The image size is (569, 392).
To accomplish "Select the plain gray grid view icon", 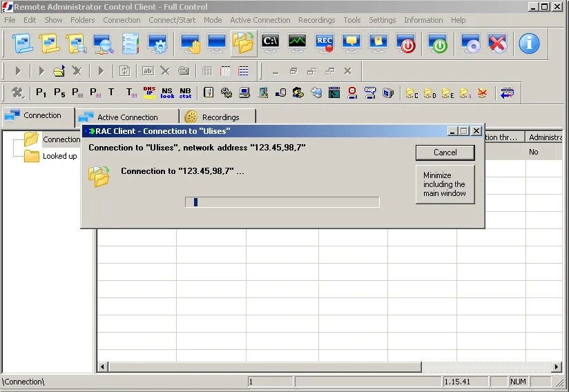I will 207,70.
